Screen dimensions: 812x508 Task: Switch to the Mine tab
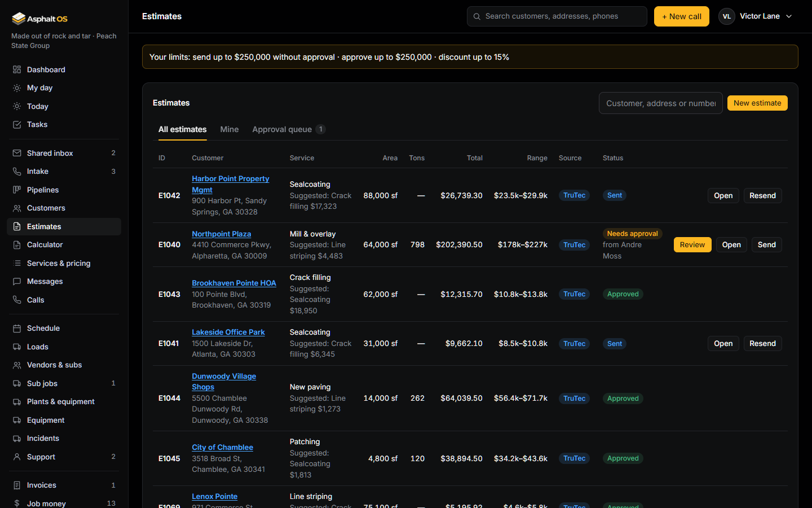230,129
